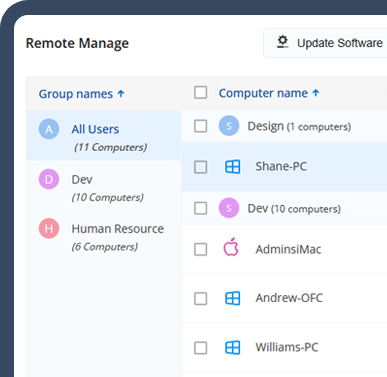This screenshot has width=387, height=377.
Task: Tick the select-all checkbox in header
Action: pos(200,93)
